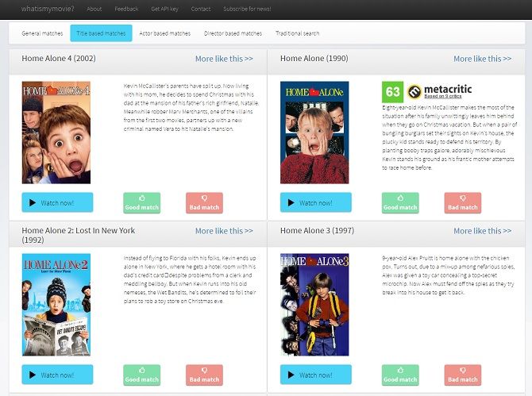Watch Home Alone (1990) now
Viewport: 532px width, 396px height.
tap(316, 202)
